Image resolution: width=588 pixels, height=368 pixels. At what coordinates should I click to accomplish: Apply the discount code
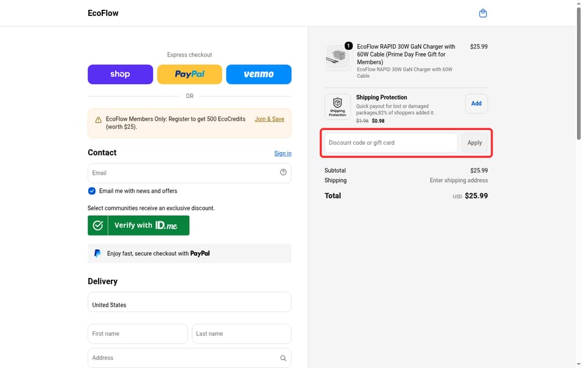click(474, 143)
